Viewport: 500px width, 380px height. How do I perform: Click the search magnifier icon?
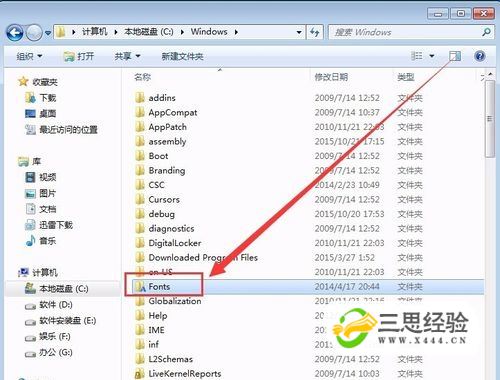coord(486,32)
